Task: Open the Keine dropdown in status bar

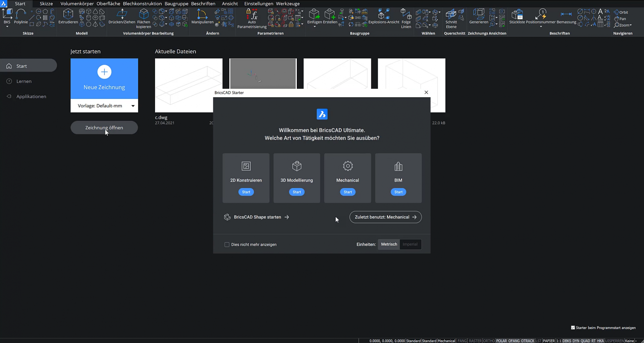Action: click(631, 341)
